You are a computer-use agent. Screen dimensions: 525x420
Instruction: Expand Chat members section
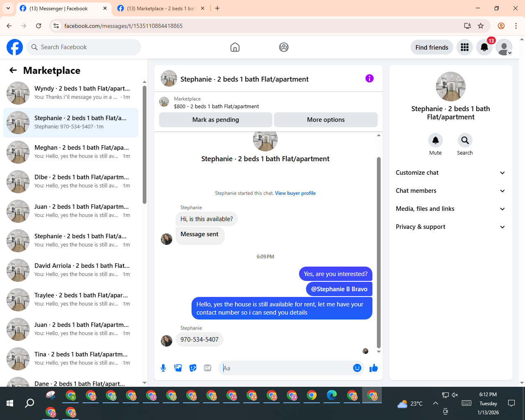click(451, 191)
